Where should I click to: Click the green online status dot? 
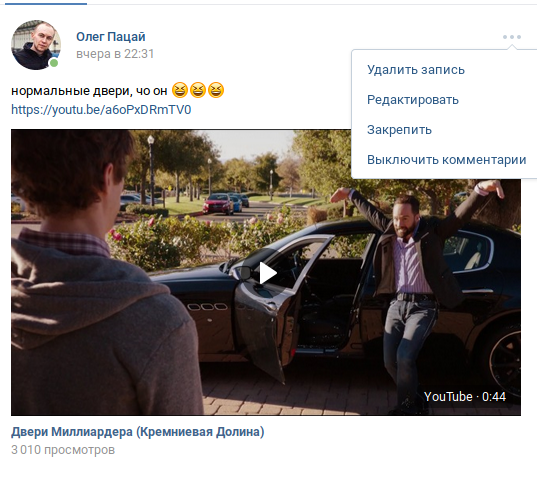(54, 63)
